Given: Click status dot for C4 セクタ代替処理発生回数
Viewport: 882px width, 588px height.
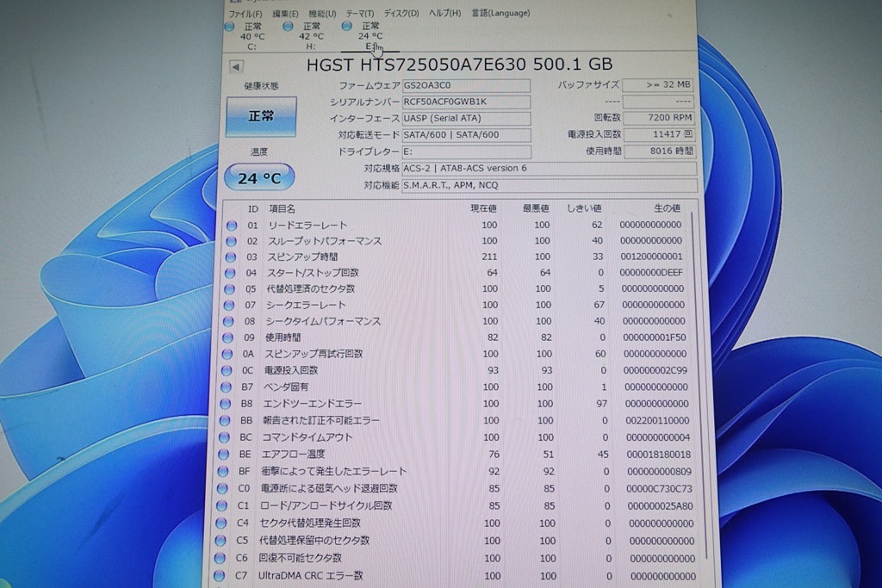Looking at the screenshot, I should (221, 523).
